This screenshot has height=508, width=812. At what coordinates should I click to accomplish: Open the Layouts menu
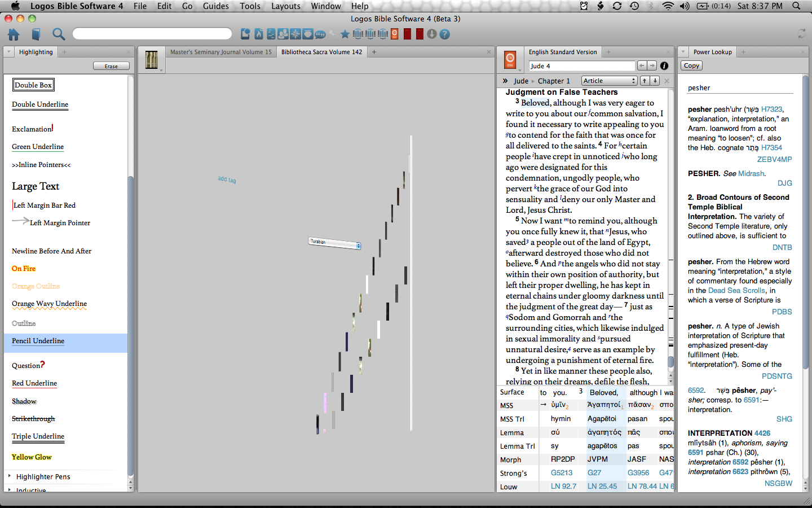point(286,6)
